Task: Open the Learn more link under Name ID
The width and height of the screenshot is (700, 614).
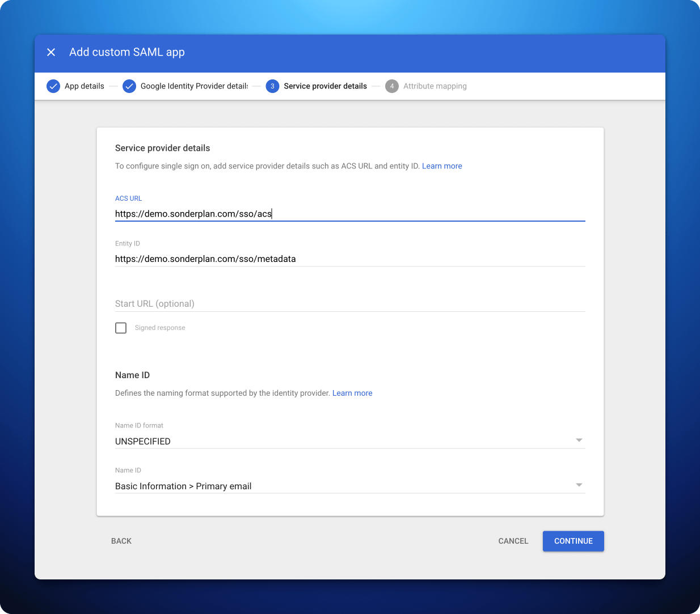Action: pyautogui.click(x=352, y=393)
